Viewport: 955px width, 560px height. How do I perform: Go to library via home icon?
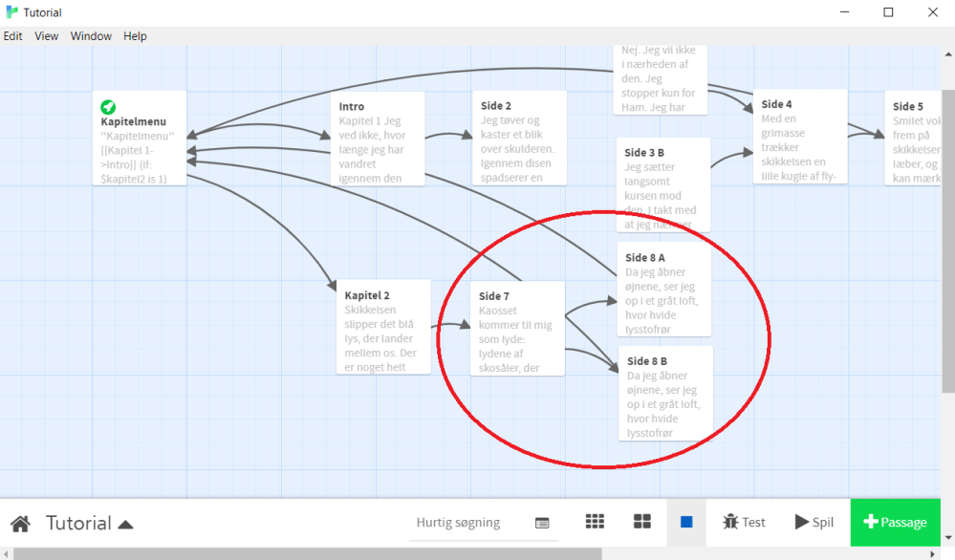20,524
